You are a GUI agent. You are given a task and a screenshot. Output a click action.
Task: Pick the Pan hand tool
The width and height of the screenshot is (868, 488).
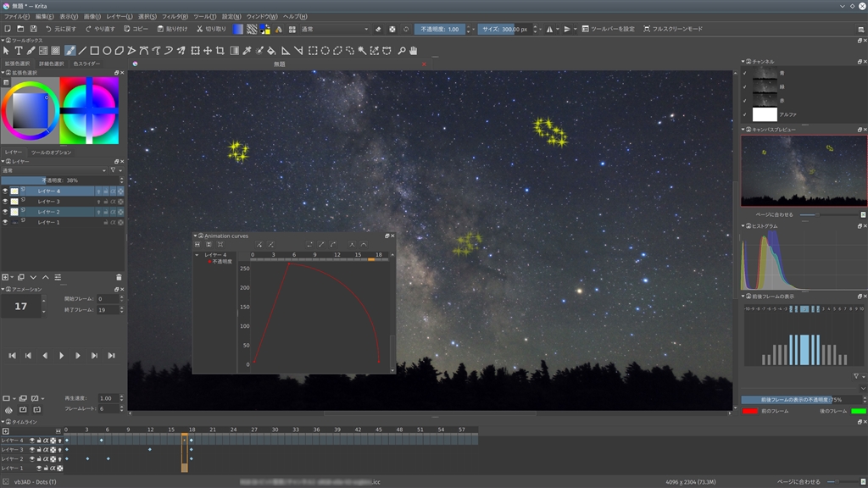[x=414, y=50]
